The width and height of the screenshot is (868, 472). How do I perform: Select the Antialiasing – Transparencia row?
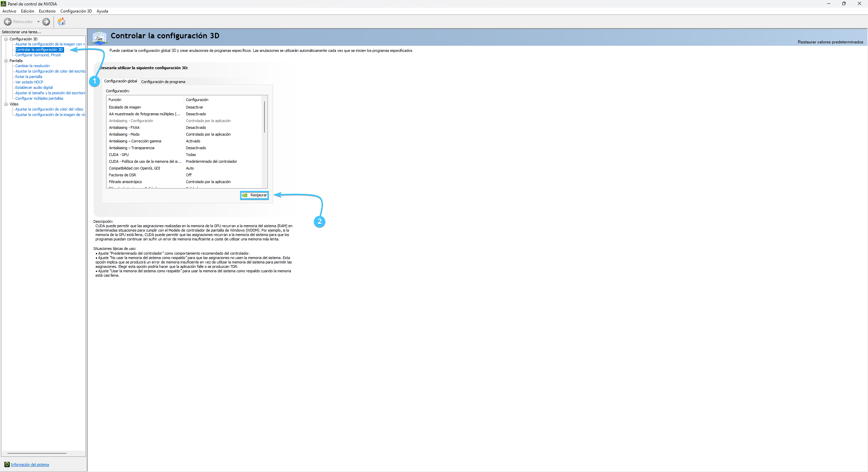click(185, 148)
